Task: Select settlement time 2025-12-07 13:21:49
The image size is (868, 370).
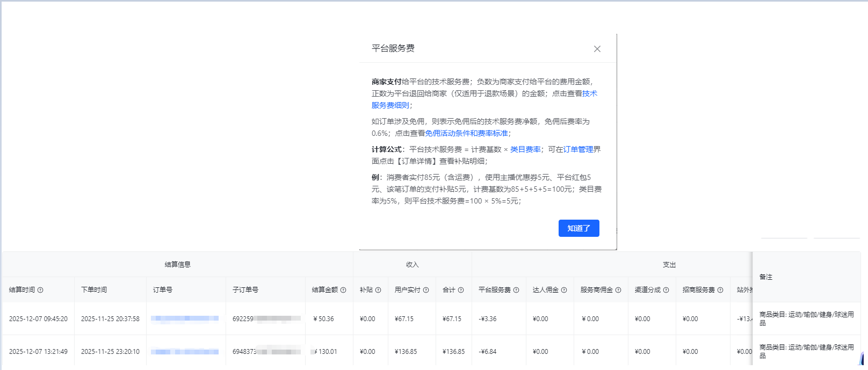Action: click(x=38, y=352)
